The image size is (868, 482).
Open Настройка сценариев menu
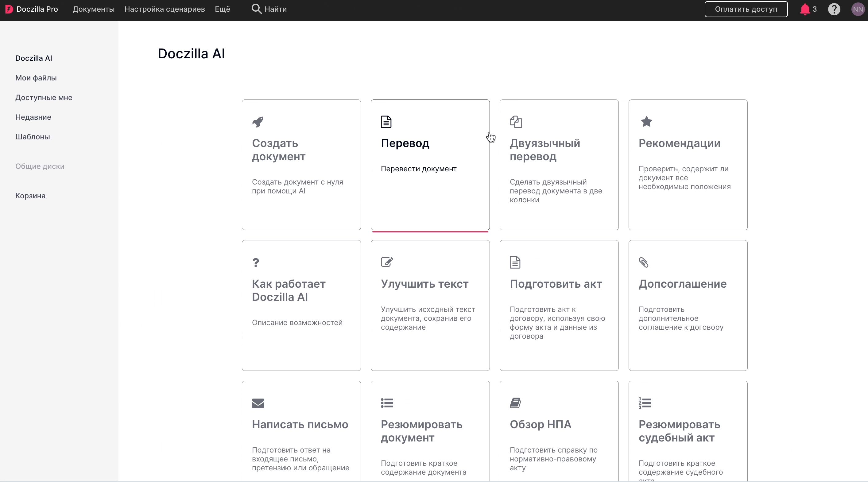[165, 9]
